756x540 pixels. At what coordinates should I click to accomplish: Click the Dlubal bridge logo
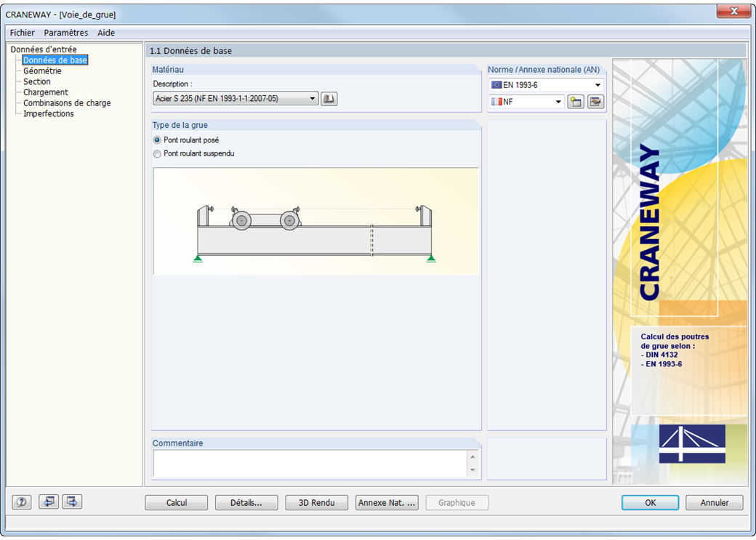click(692, 443)
